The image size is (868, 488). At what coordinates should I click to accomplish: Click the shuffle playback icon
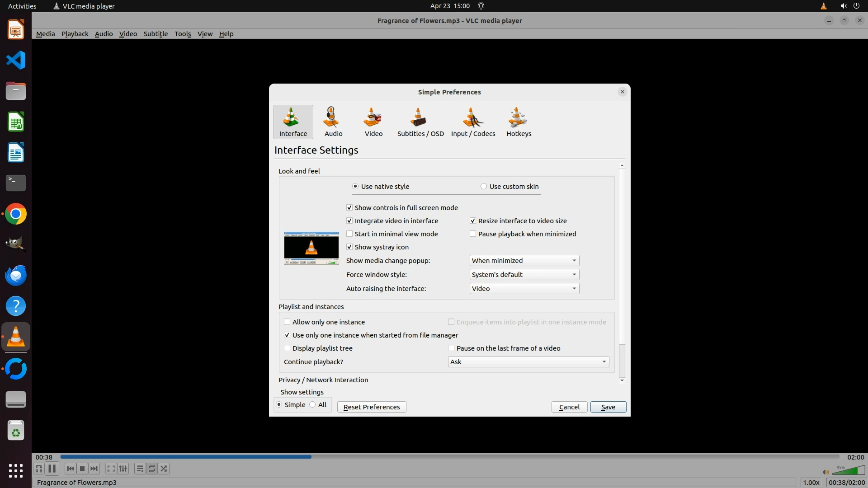[164, 469]
